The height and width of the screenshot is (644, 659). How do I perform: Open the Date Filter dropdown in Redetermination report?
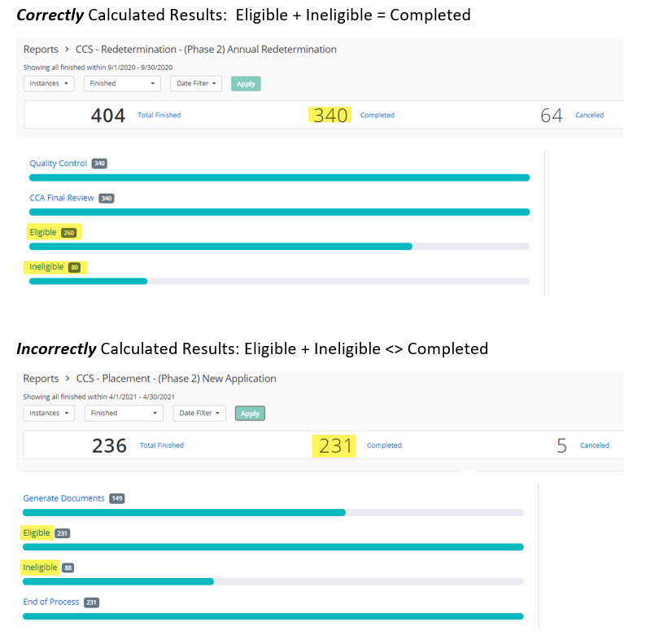[197, 83]
